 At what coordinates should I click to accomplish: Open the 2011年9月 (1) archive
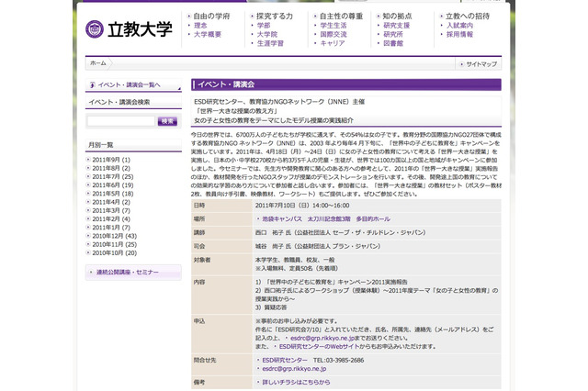tap(111, 160)
